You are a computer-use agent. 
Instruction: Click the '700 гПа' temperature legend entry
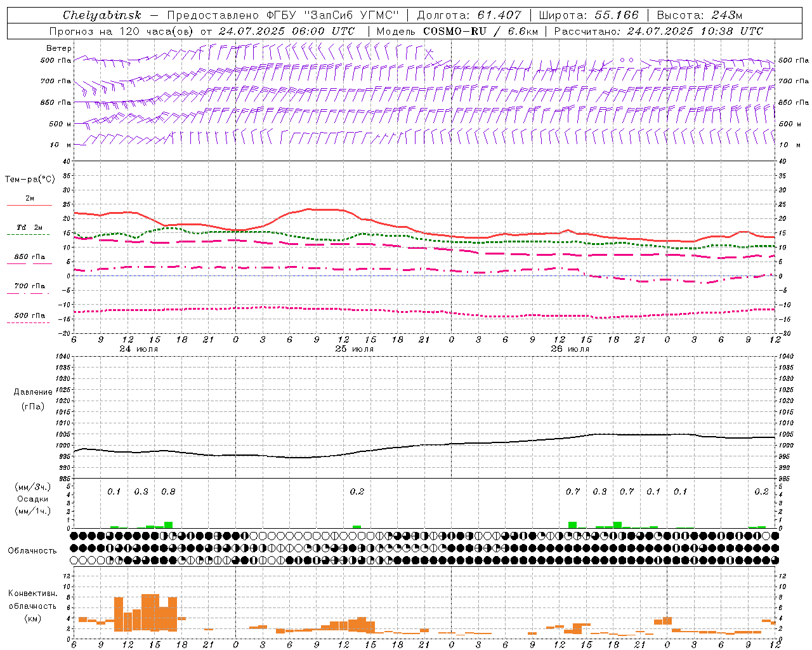pos(30,286)
